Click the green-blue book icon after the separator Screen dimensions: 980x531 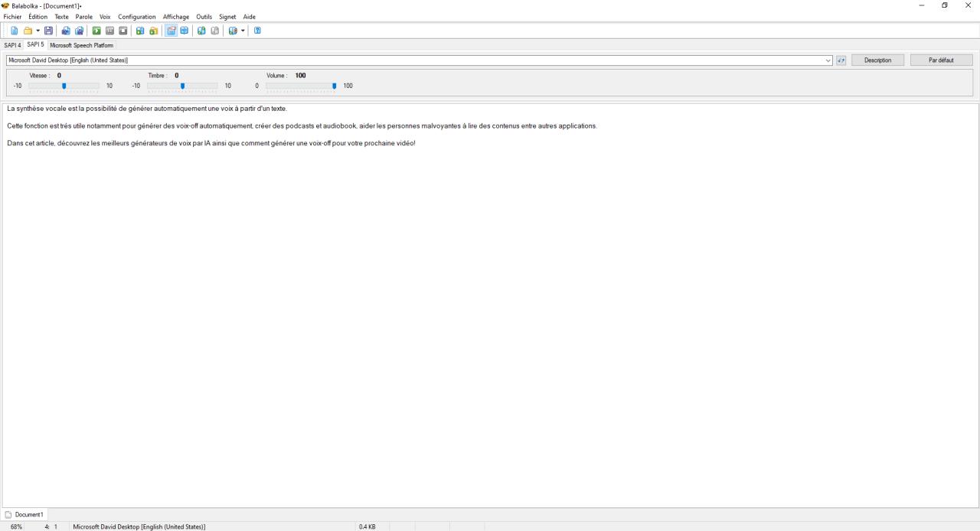point(201,31)
